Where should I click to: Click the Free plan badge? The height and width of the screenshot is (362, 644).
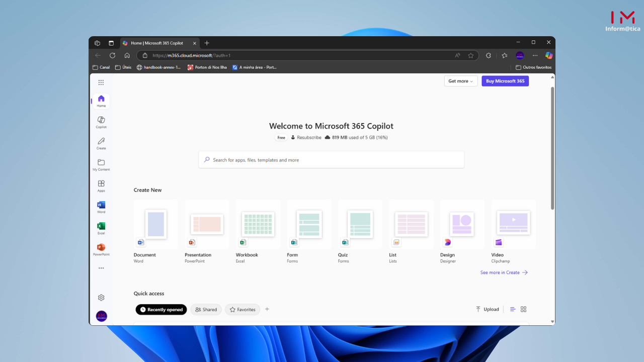(281, 137)
